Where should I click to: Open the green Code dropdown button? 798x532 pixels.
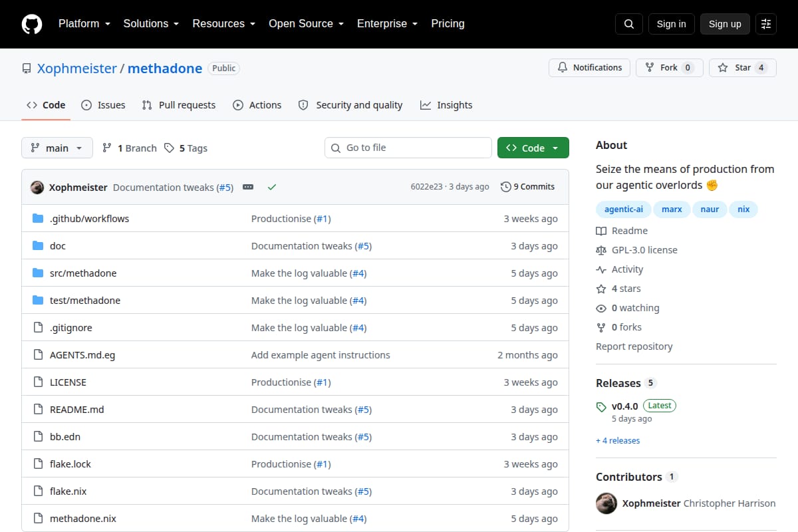pyautogui.click(x=533, y=148)
